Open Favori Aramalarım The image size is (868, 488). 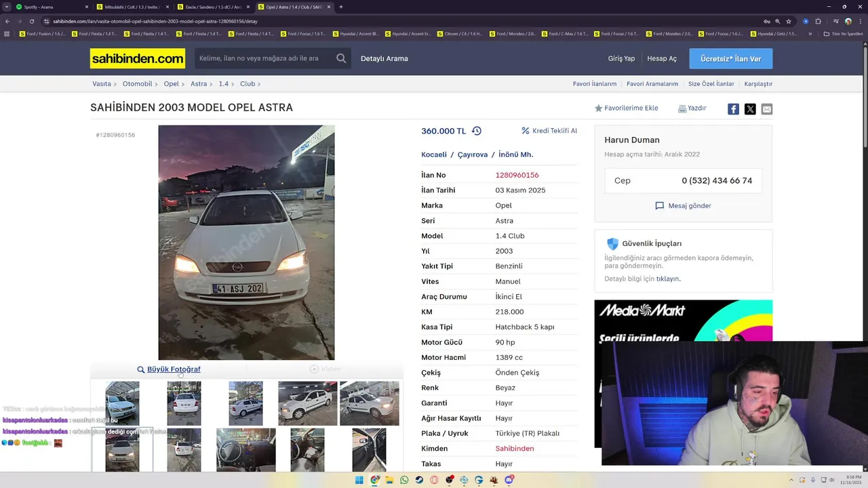coord(652,84)
